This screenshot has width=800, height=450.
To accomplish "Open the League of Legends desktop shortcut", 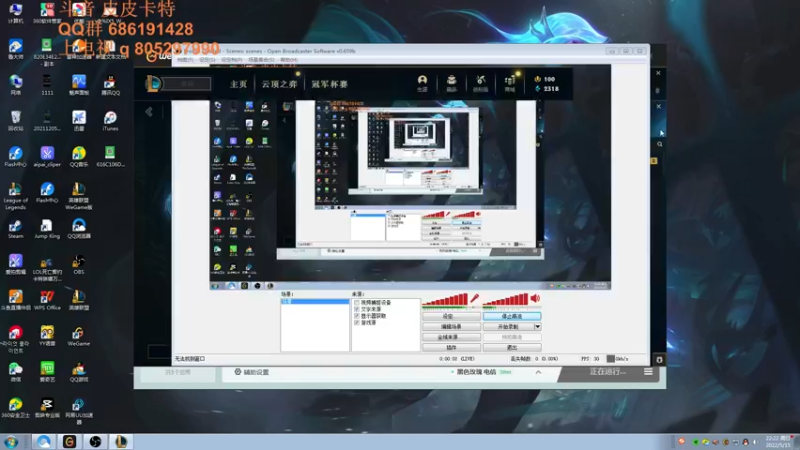I will pyautogui.click(x=15, y=196).
